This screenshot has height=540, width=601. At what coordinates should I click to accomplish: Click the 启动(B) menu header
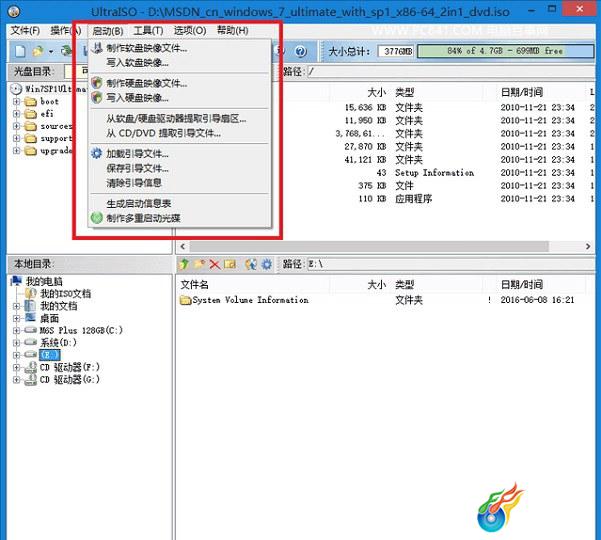coord(108,31)
